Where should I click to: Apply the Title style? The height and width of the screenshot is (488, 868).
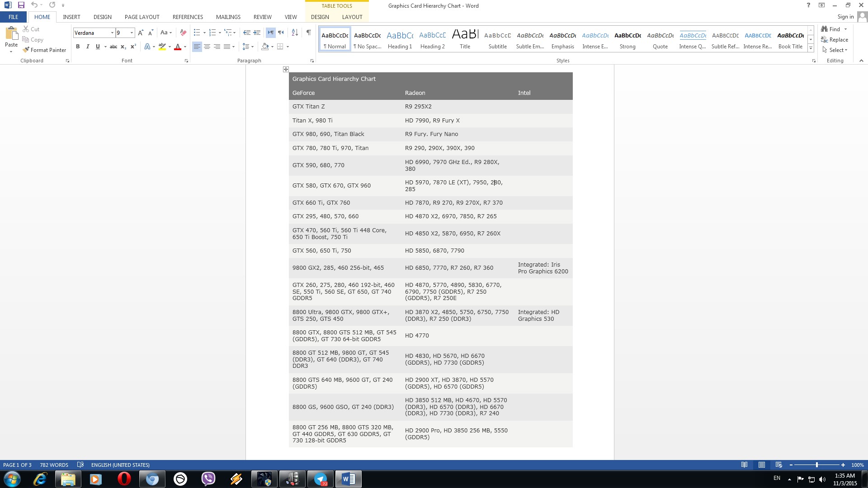465,39
